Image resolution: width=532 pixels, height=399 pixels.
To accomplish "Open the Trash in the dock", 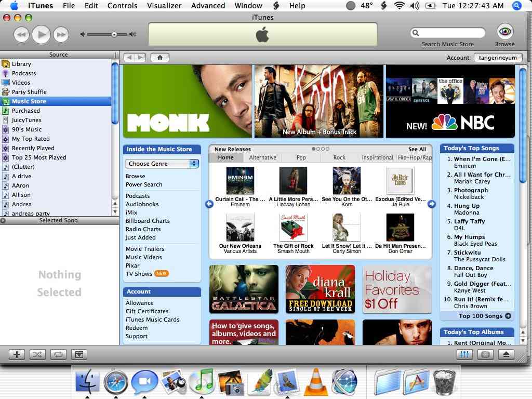I will tap(444, 383).
